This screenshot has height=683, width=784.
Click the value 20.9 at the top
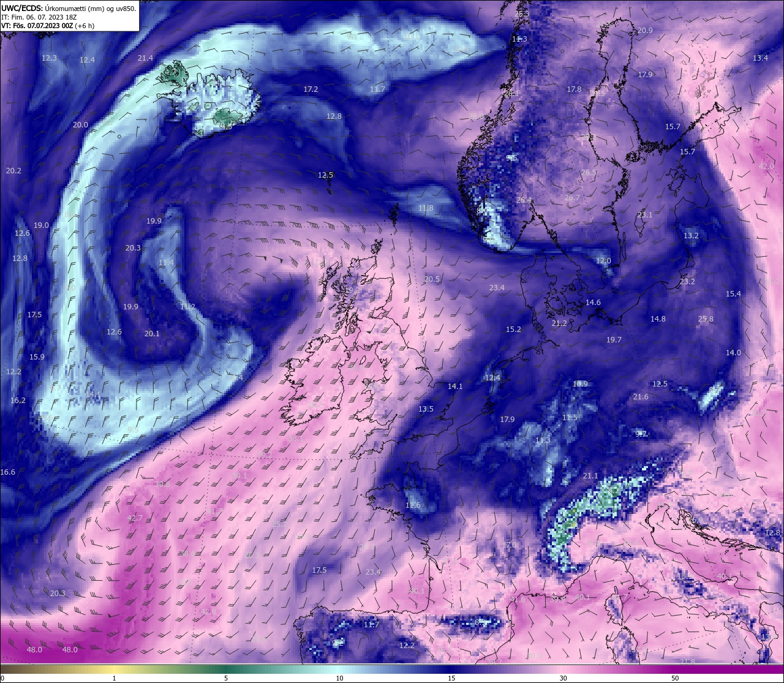(x=645, y=31)
